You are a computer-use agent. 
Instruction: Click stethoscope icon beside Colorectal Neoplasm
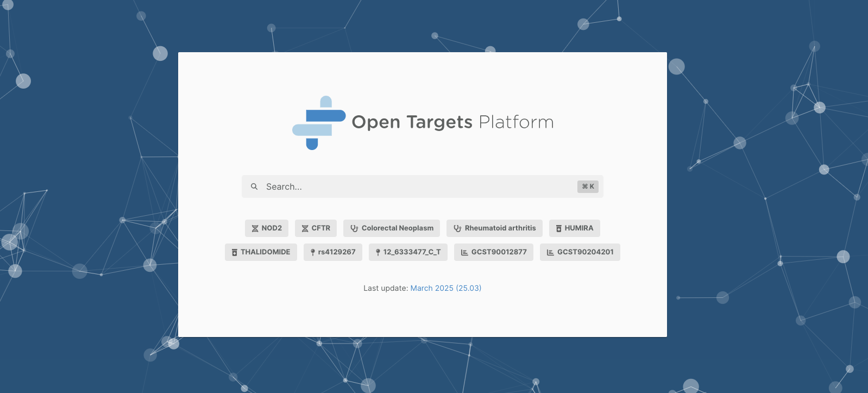354,228
